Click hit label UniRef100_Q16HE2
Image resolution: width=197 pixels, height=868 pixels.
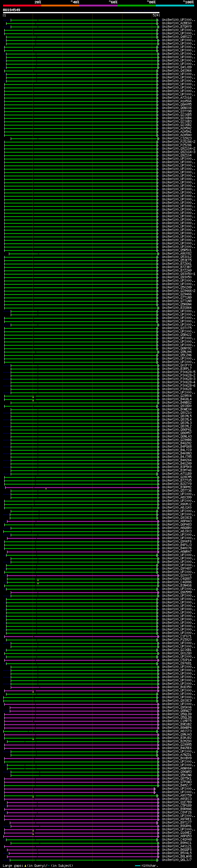coord(177,833)
